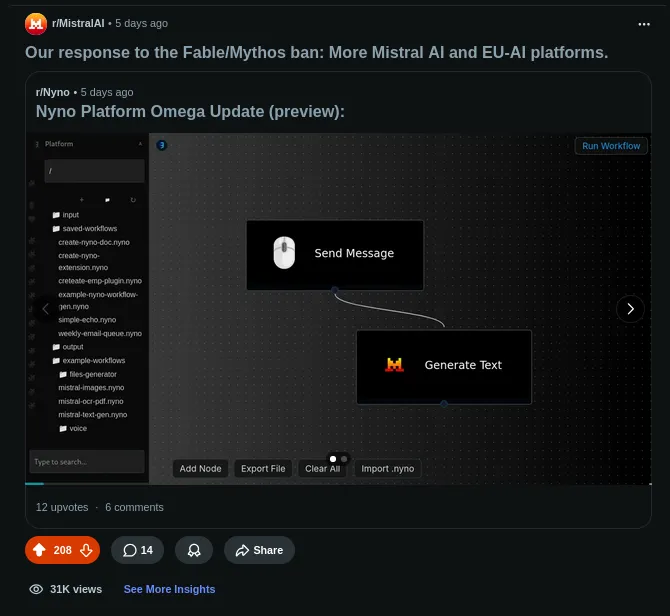Open See More Insights link
The height and width of the screenshot is (616, 670).
[169, 589]
